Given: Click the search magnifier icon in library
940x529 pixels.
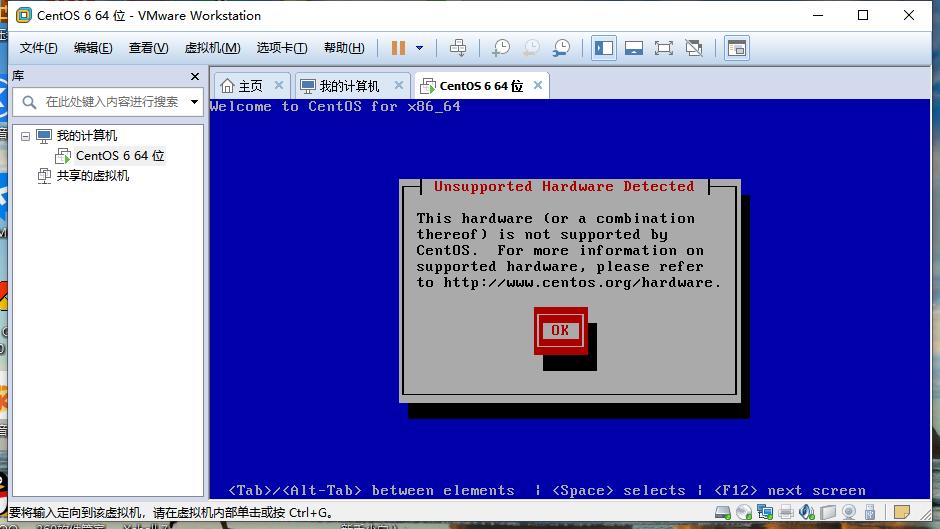Looking at the screenshot, I should tap(29, 102).
